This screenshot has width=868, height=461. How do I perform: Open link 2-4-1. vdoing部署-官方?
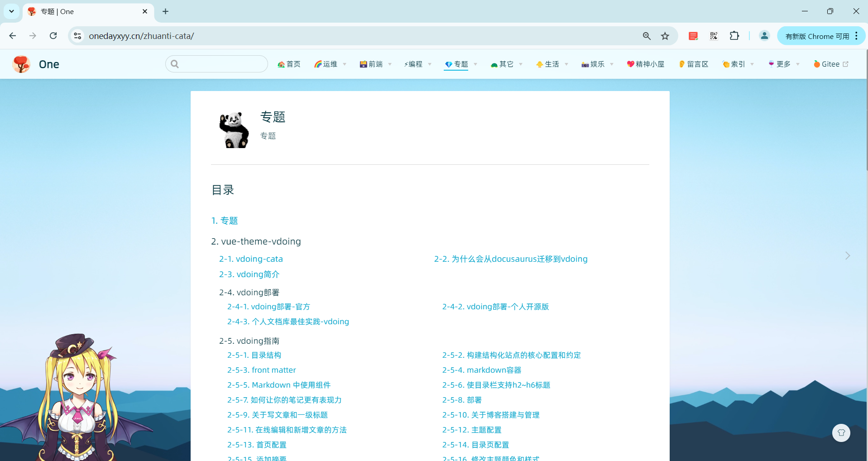(x=269, y=307)
